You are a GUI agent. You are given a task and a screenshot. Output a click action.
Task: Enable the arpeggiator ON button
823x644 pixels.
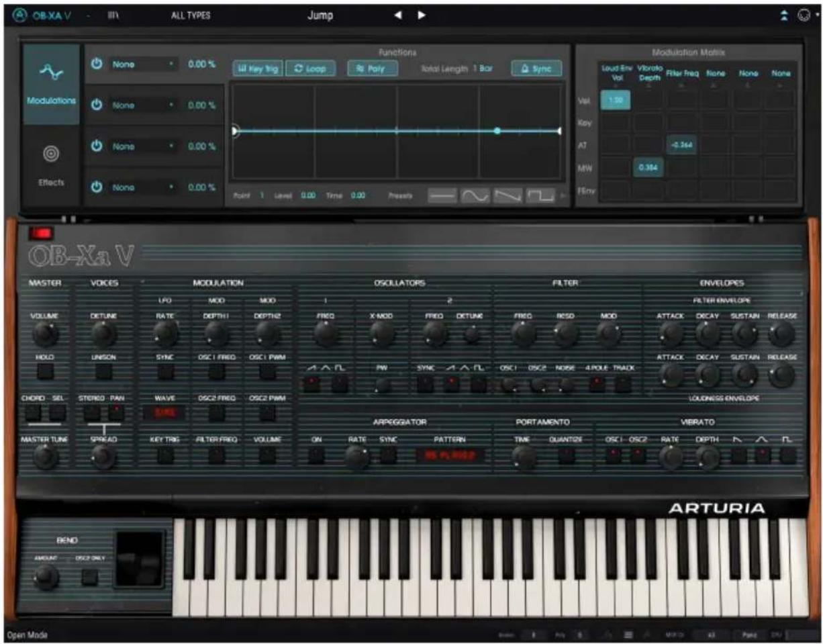(x=316, y=456)
